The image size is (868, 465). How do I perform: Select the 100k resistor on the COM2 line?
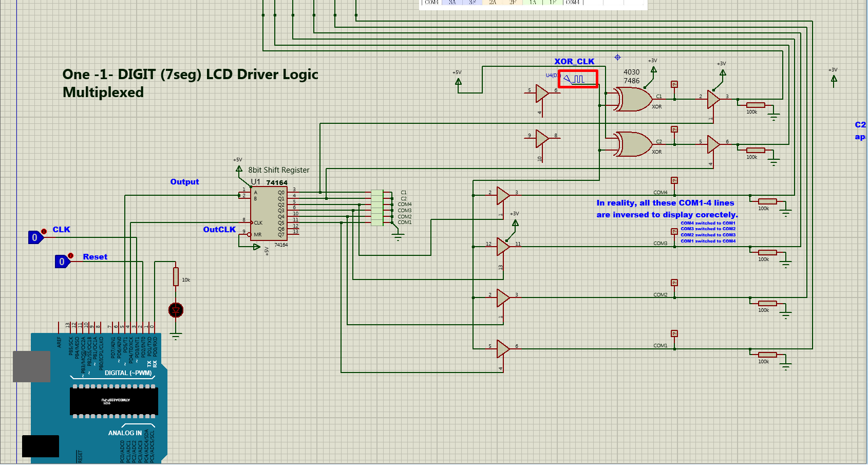click(767, 303)
